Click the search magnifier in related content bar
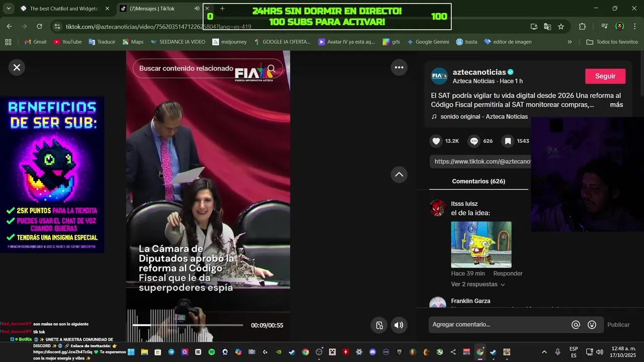644x362 pixels. (271, 68)
